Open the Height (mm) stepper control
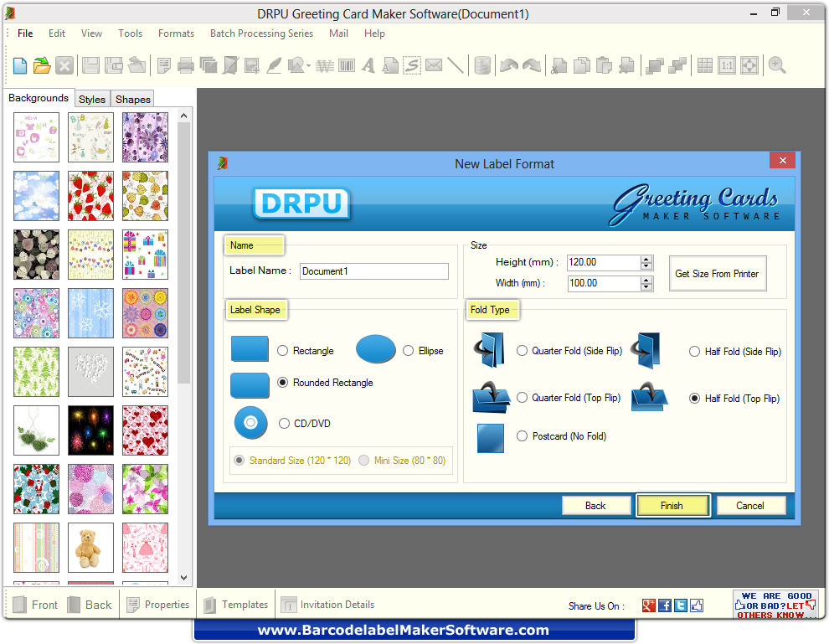The image size is (829, 644). pos(646,262)
